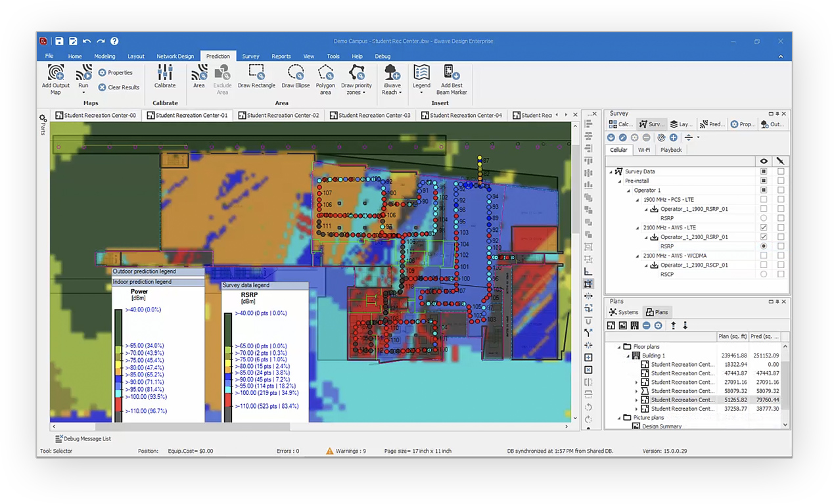Open the Survey ribbon tab
This screenshot has height=504, width=834.
[250, 57]
